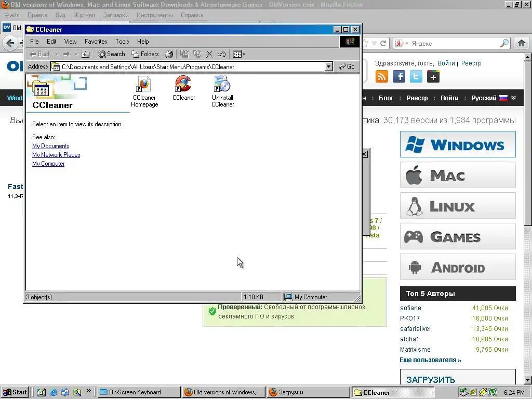Click the Copy To toolbar icon
This screenshot has height=399, width=532.
click(197, 54)
